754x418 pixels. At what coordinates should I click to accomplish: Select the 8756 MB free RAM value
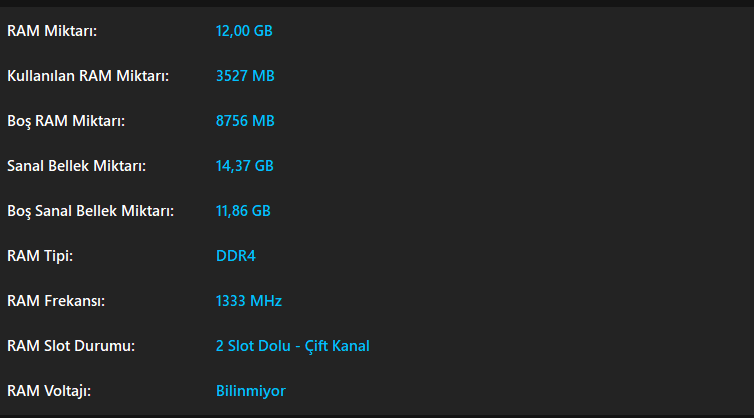245,121
